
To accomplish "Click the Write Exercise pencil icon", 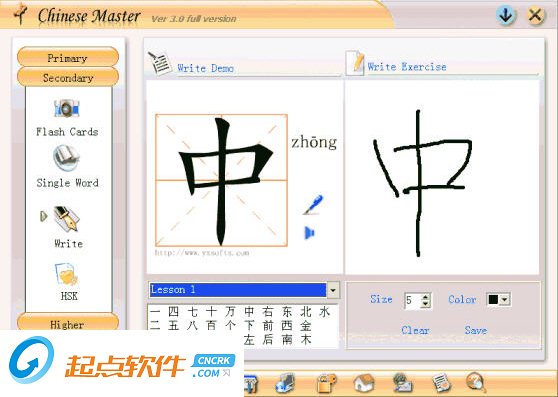I will pyautogui.click(x=355, y=63).
